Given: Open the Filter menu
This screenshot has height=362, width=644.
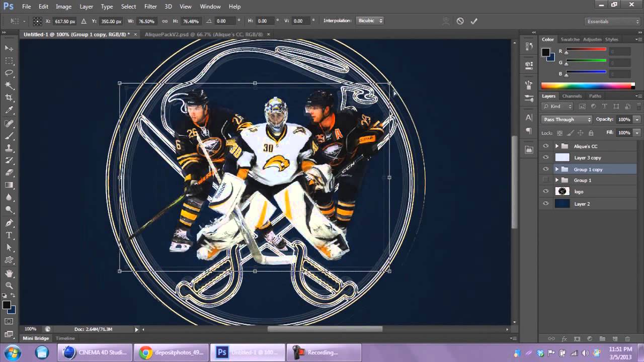Looking at the screenshot, I should tap(150, 7).
